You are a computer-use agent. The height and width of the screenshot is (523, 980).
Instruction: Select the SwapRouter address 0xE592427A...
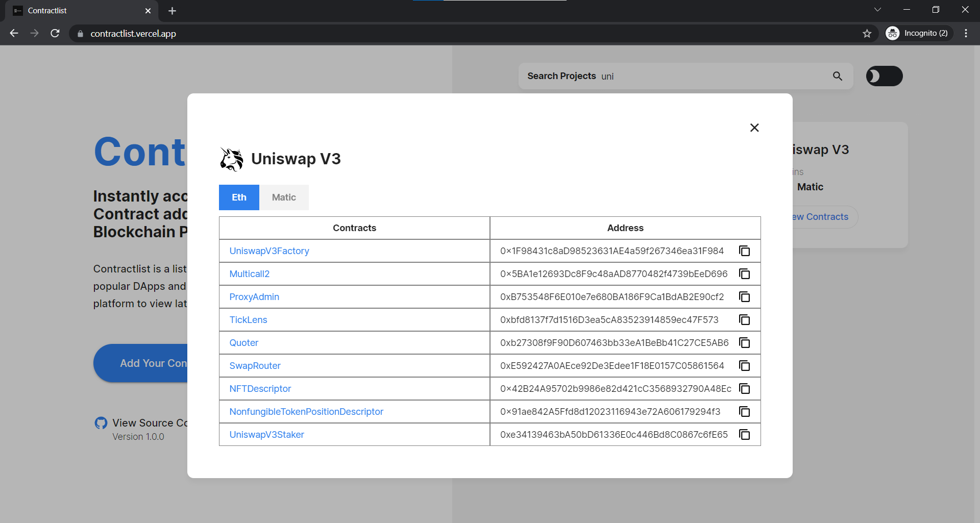tap(612, 366)
